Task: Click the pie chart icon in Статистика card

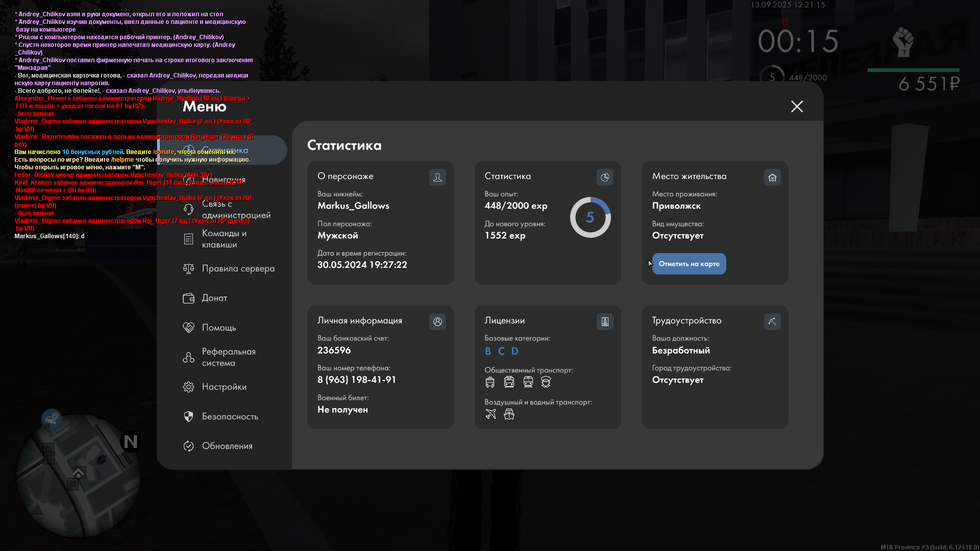Action: coord(605,177)
